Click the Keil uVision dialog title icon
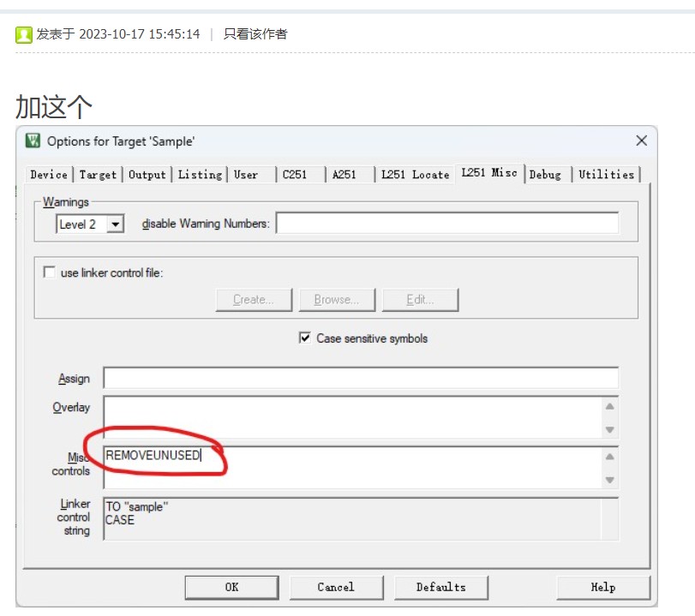 tap(33, 141)
